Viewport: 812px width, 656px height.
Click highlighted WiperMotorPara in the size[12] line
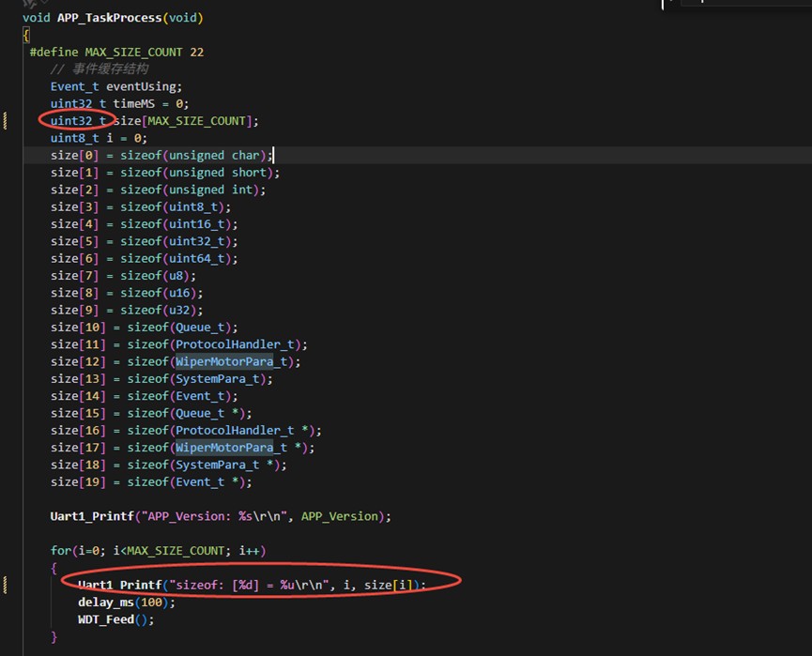click(224, 361)
